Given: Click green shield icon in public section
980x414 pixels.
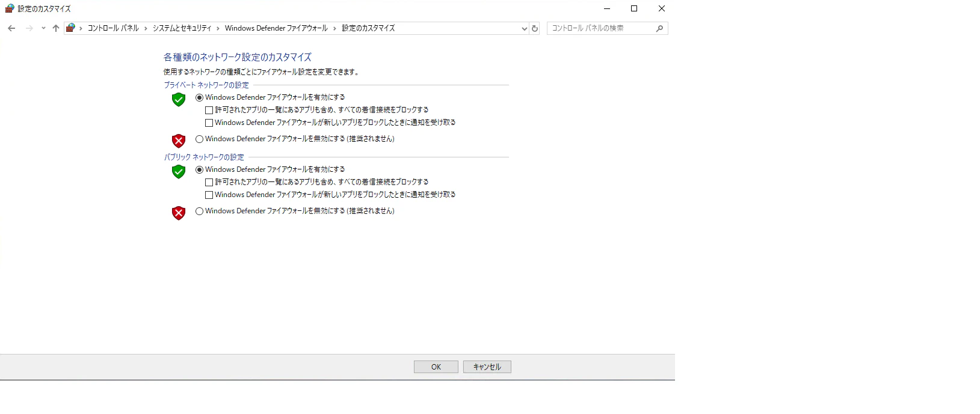Looking at the screenshot, I should [x=179, y=172].
